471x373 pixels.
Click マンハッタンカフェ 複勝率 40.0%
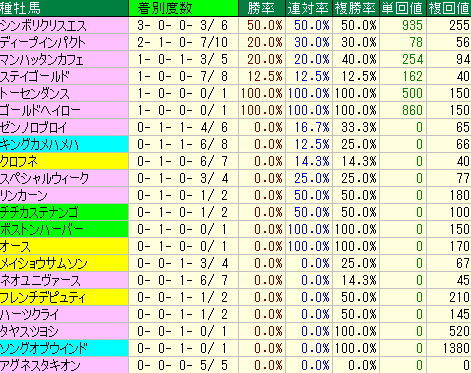click(359, 59)
